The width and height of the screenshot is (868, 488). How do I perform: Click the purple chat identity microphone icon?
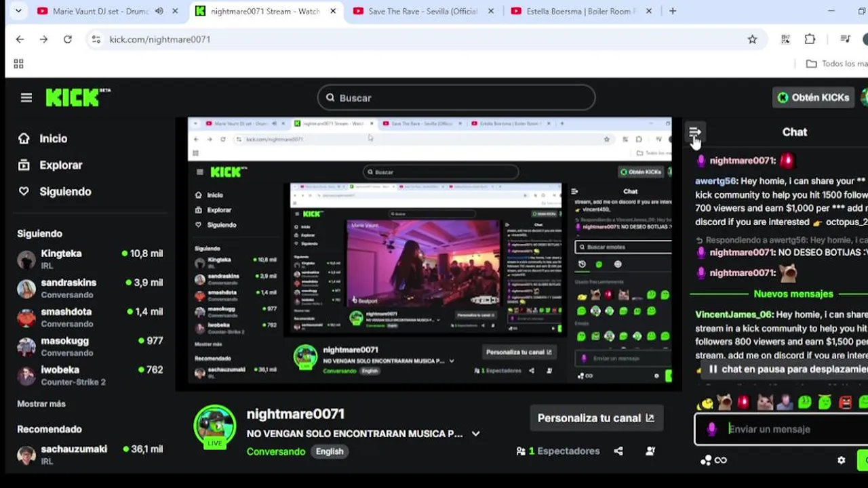(711, 429)
